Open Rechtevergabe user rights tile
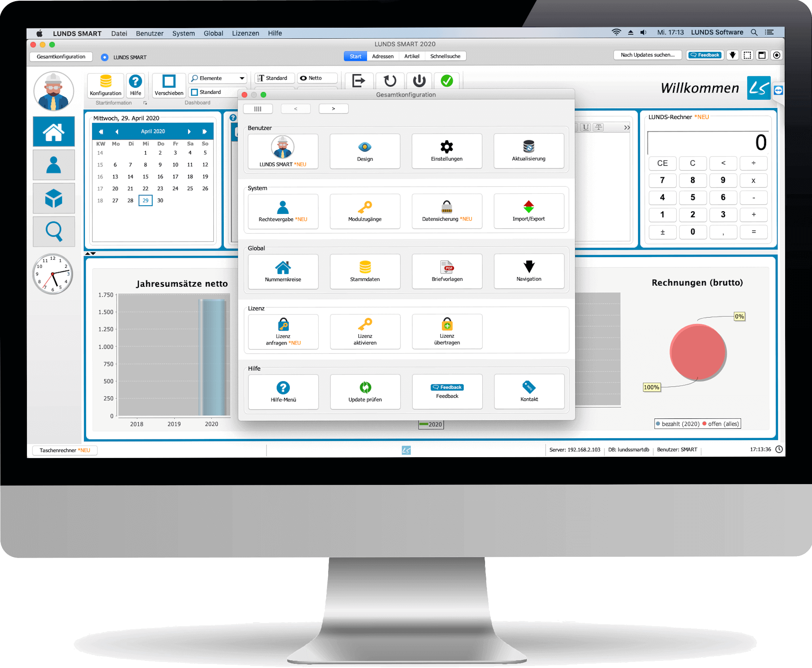812x668 pixels. coord(283,211)
